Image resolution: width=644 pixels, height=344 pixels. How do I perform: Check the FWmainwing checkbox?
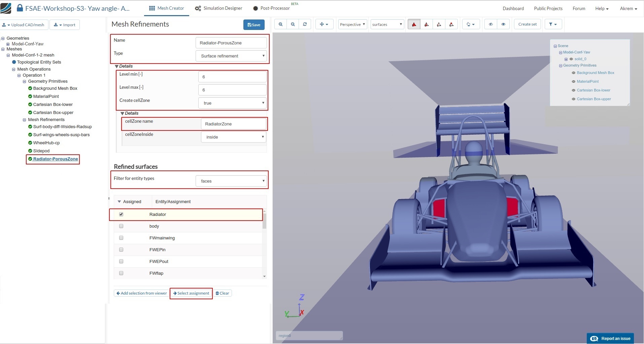click(x=121, y=238)
